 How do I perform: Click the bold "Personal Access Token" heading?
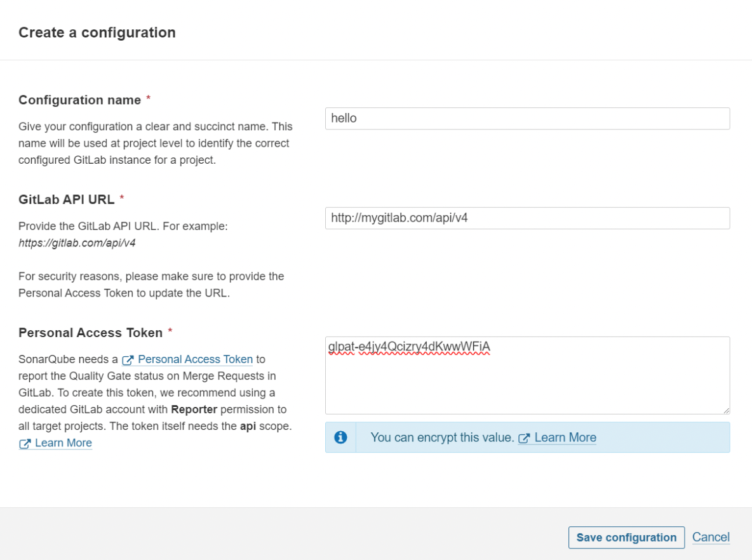tap(89, 332)
